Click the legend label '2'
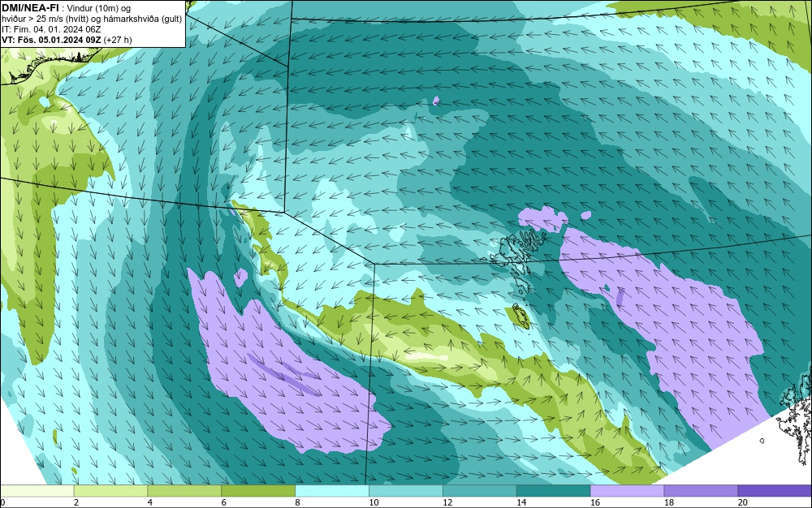The width and height of the screenshot is (812, 508). [76, 502]
